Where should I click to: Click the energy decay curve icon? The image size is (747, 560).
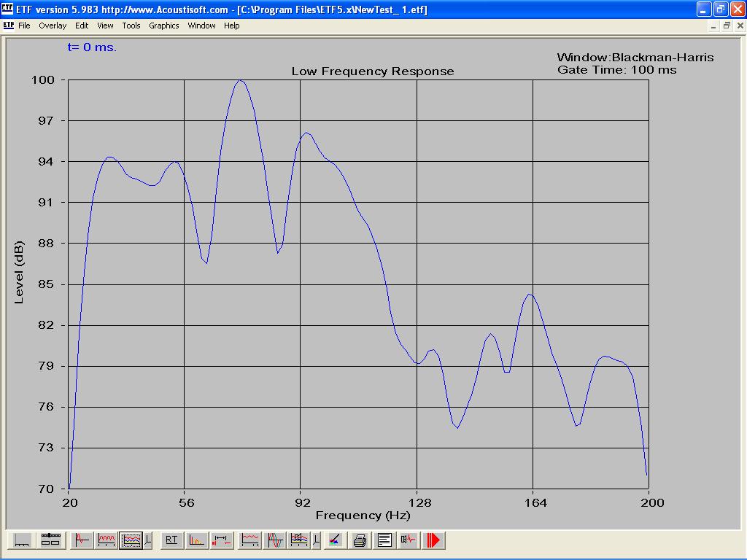(196, 540)
